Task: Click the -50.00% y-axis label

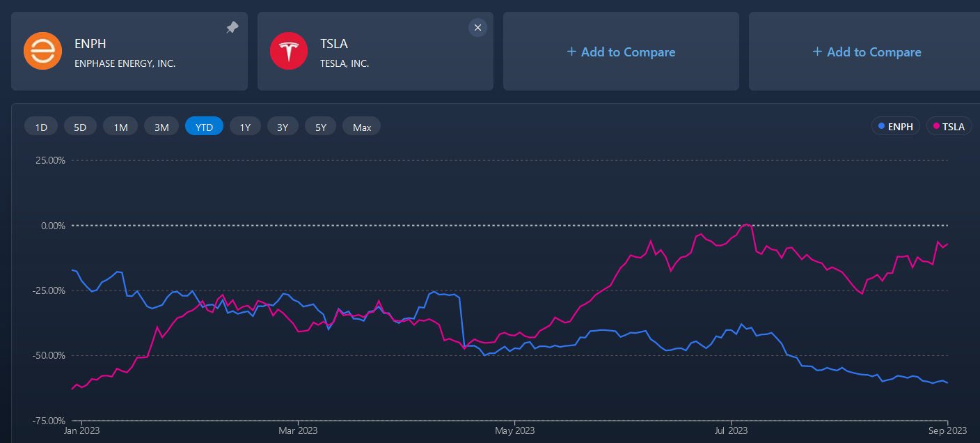Action: 48,355
